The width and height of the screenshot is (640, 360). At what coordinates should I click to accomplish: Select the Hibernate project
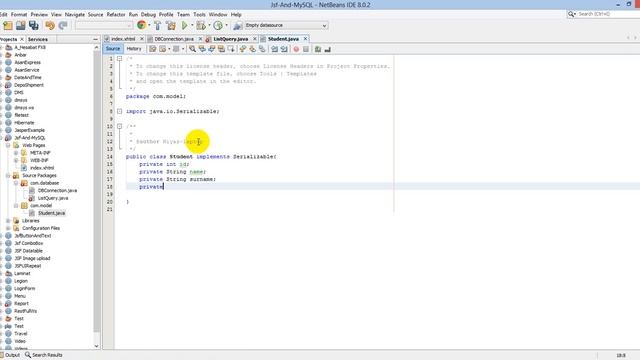click(24, 122)
